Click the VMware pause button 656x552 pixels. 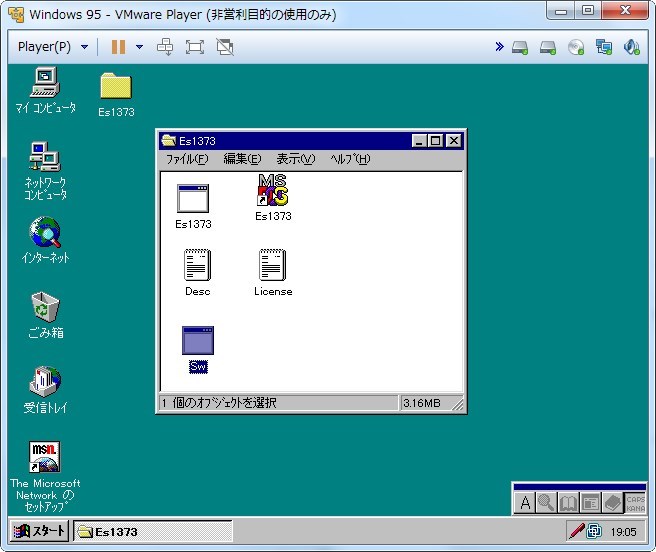pos(118,47)
